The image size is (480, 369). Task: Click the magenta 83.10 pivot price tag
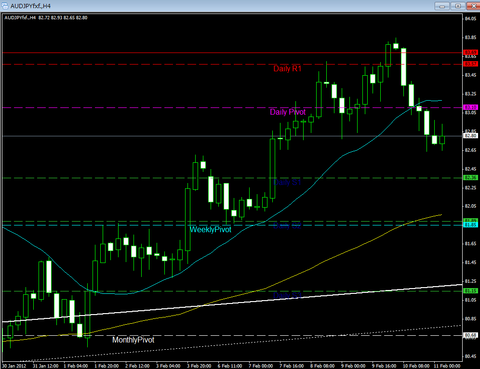pyautogui.click(x=471, y=107)
